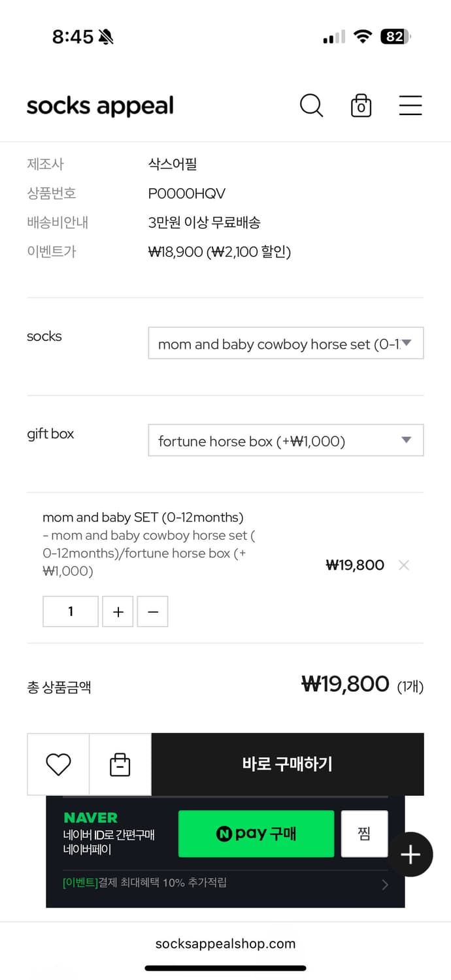
Task: Toggle the heart wishlist button
Action: (58, 764)
